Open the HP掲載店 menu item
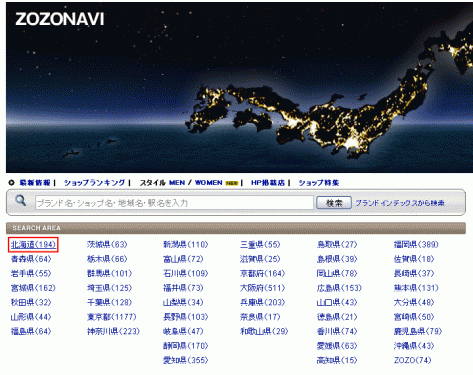Screen dimensions: 473x375 (268, 183)
